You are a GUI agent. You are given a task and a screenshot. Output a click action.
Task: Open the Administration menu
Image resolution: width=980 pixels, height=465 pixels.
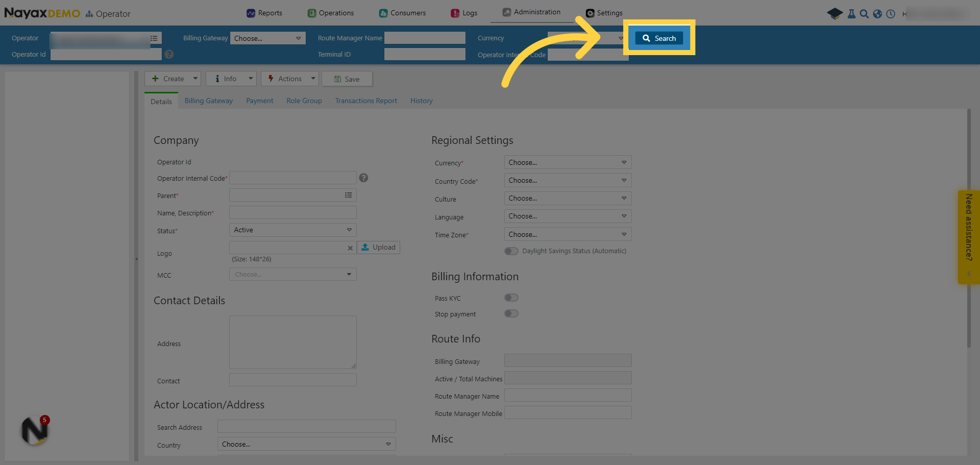531,12
